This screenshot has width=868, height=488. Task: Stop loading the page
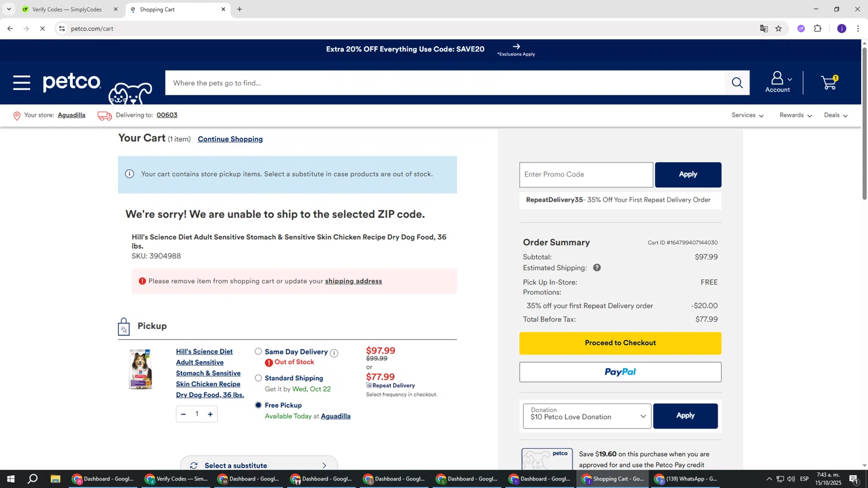[42, 28]
